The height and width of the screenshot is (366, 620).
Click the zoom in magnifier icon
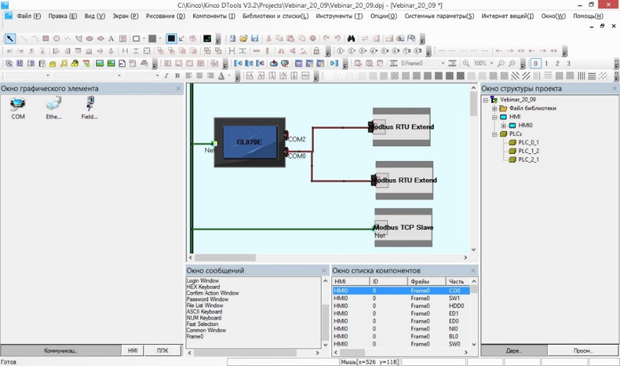466,63
